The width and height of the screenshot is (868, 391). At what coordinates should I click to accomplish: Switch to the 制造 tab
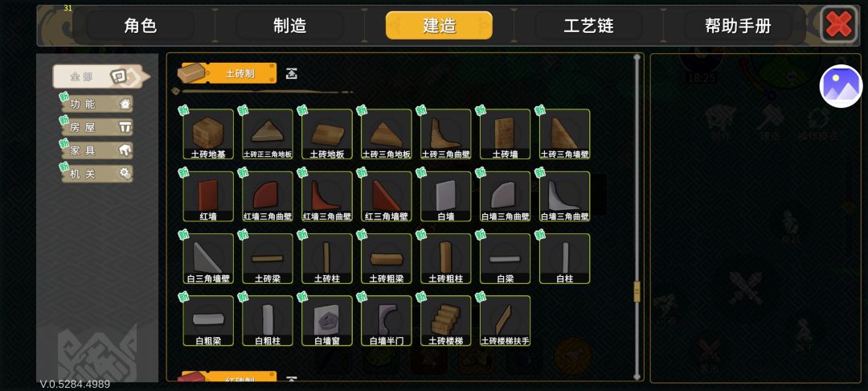(x=289, y=26)
